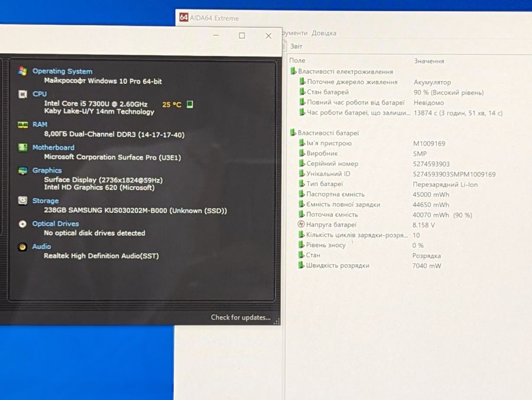The height and width of the screenshot is (400, 532).
Task: Select the 25 °C CPU temperature value
Action: coord(171,105)
